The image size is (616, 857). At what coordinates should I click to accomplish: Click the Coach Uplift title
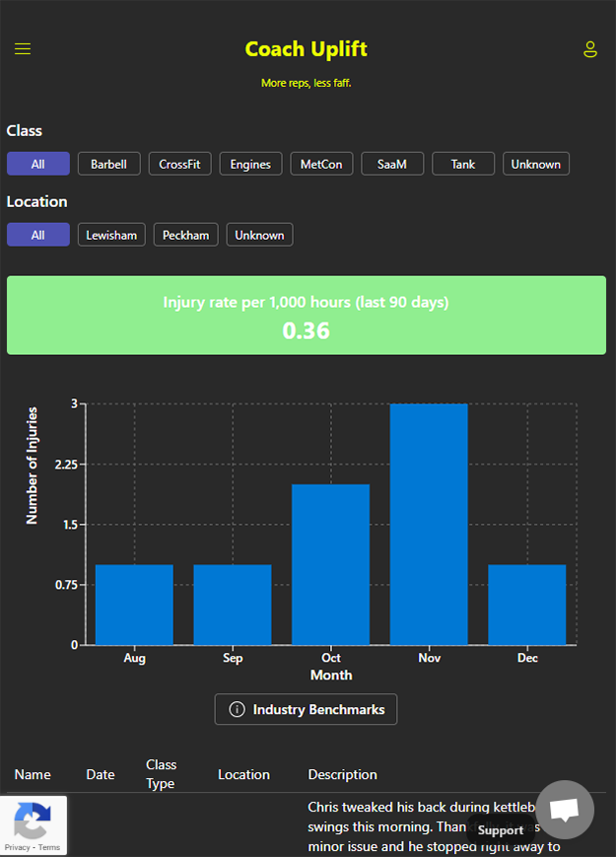(306, 49)
